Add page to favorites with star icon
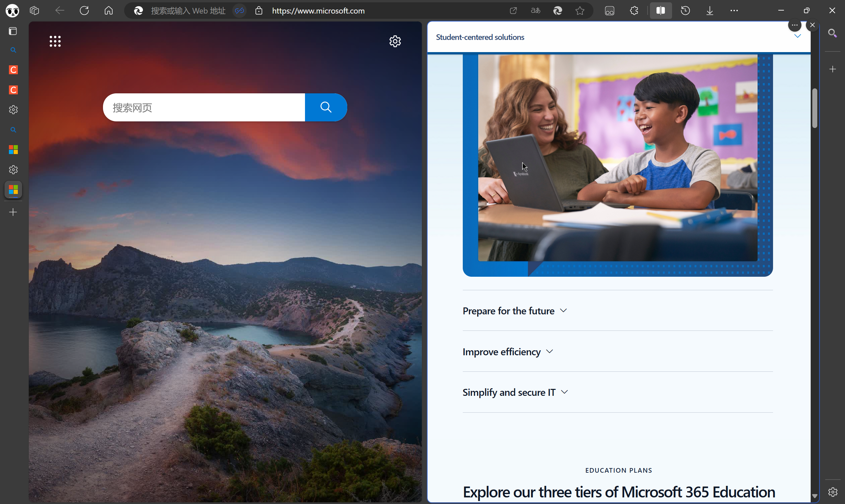Image resolution: width=845 pixels, height=504 pixels. coord(580,11)
